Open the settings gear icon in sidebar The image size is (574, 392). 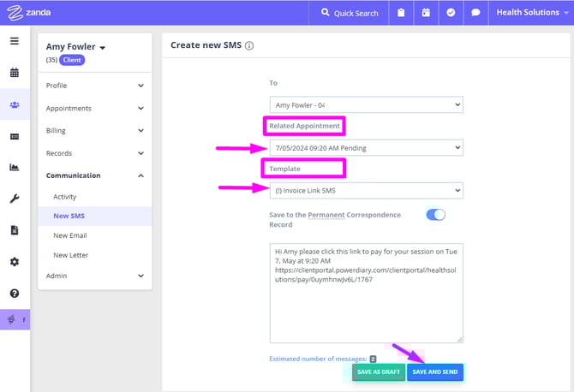pos(15,262)
